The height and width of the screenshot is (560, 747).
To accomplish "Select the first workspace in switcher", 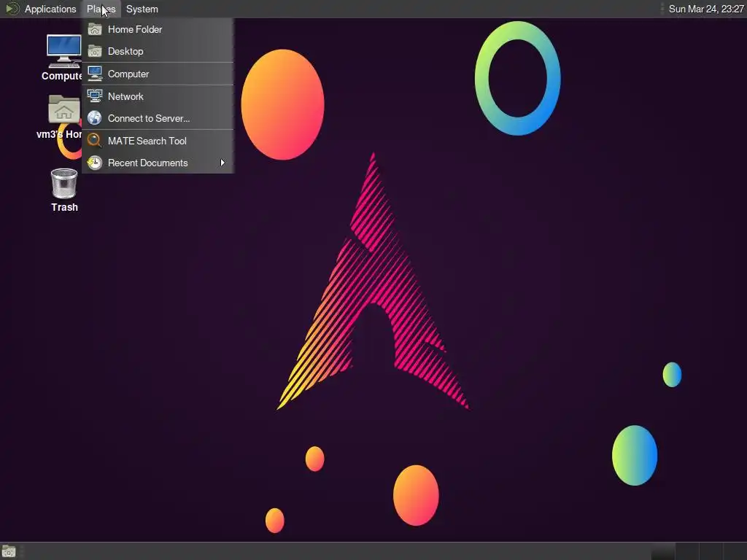I will click(663, 551).
